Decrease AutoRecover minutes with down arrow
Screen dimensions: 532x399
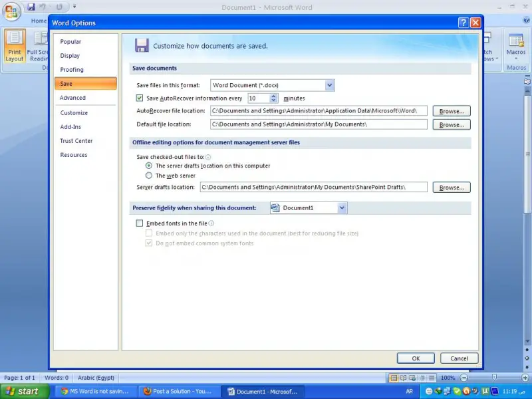273,101
